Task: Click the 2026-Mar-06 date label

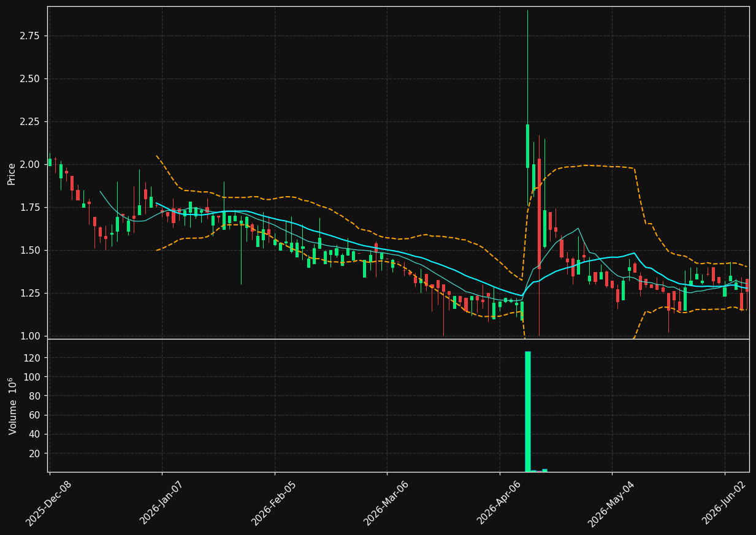Action: pyautogui.click(x=386, y=503)
